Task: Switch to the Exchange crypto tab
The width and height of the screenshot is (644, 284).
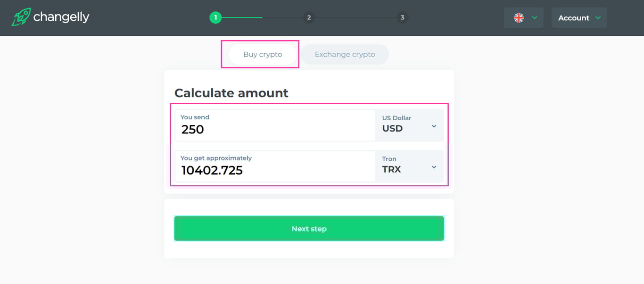Action: click(x=345, y=54)
